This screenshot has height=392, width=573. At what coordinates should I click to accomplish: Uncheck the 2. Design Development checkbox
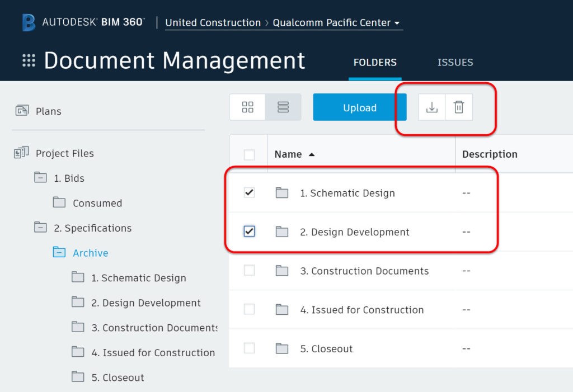249,232
